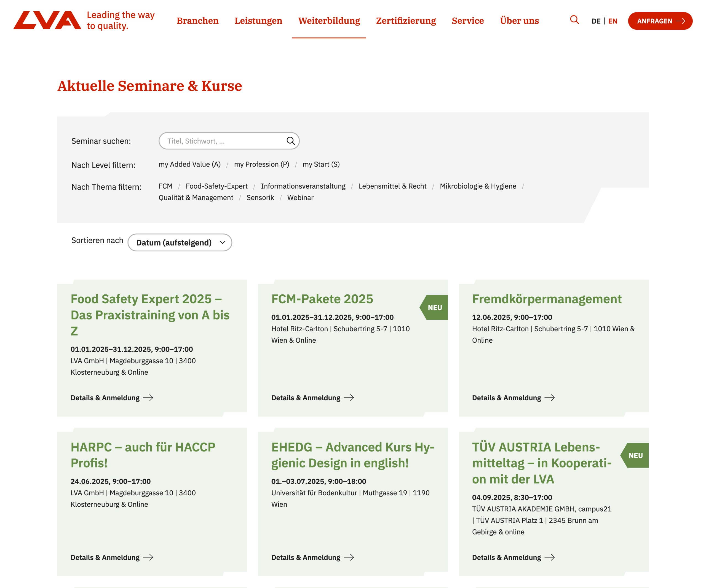Click the LVA logo in the header
Screen dimensions: 706x588
pyautogui.click(x=47, y=20)
